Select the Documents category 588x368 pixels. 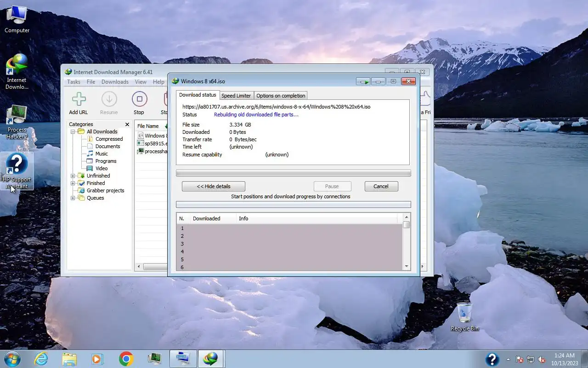tap(107, 146)
